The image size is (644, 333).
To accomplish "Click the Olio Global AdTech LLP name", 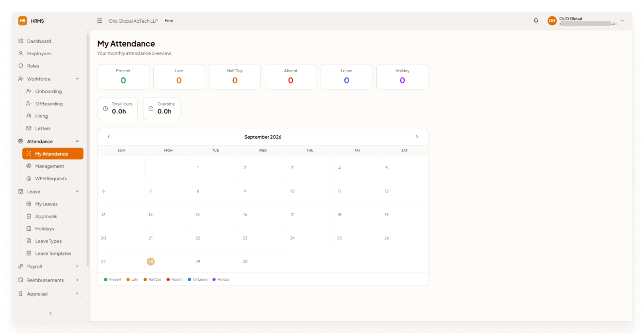I will coord(133,21).
